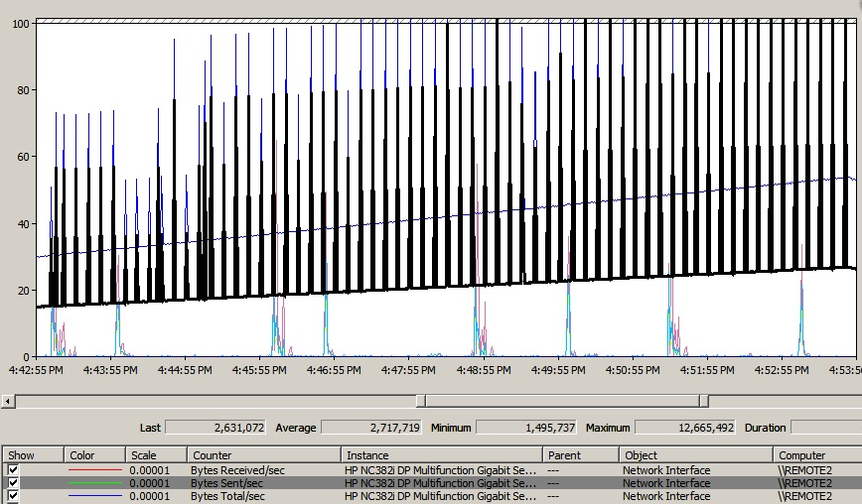Click the red color line for Bytes Received/sec

(94, 470)
